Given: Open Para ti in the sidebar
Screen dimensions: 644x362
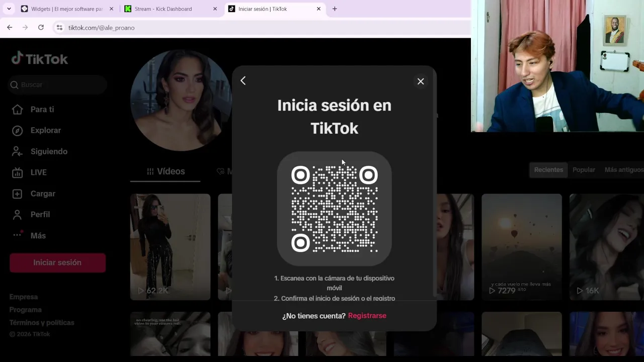Looking at the screenshot, I should 42,109.
